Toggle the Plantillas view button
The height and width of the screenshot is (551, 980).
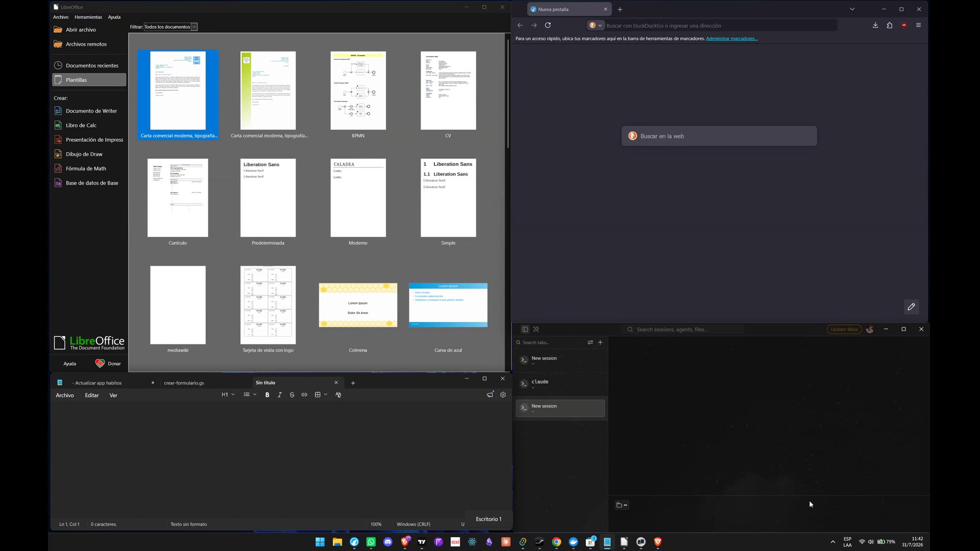click(x=89, y=80)
